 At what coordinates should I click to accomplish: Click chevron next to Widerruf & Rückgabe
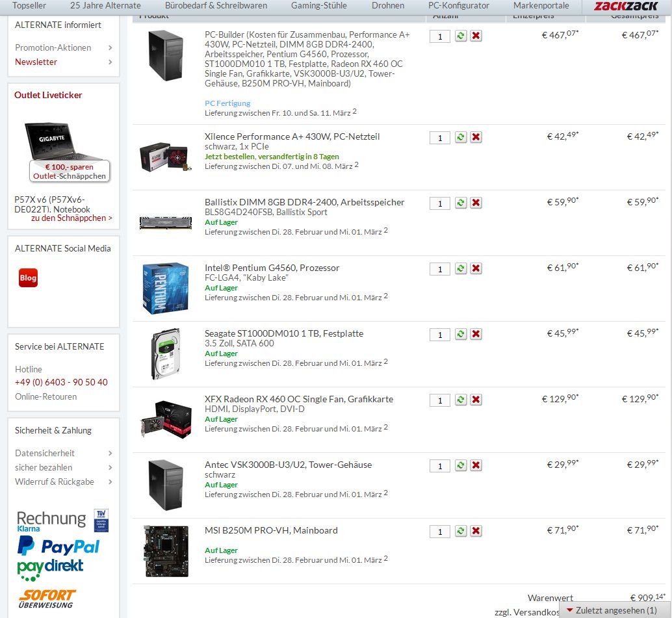pos(110,482)
